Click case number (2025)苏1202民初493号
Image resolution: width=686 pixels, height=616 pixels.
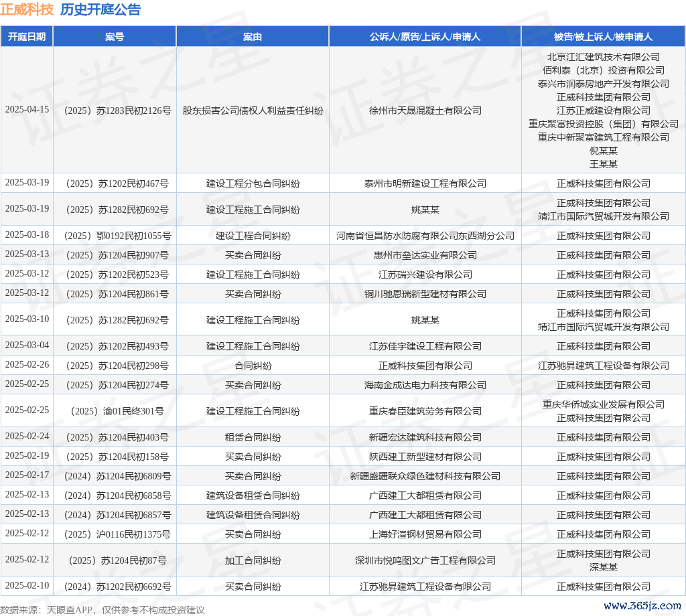click(118, 346)
